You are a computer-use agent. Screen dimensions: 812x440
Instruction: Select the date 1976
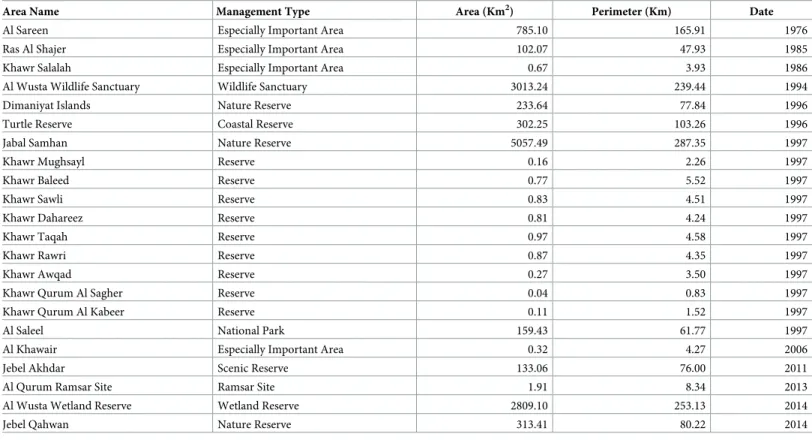pyautogui.click(x=796, y=30)
